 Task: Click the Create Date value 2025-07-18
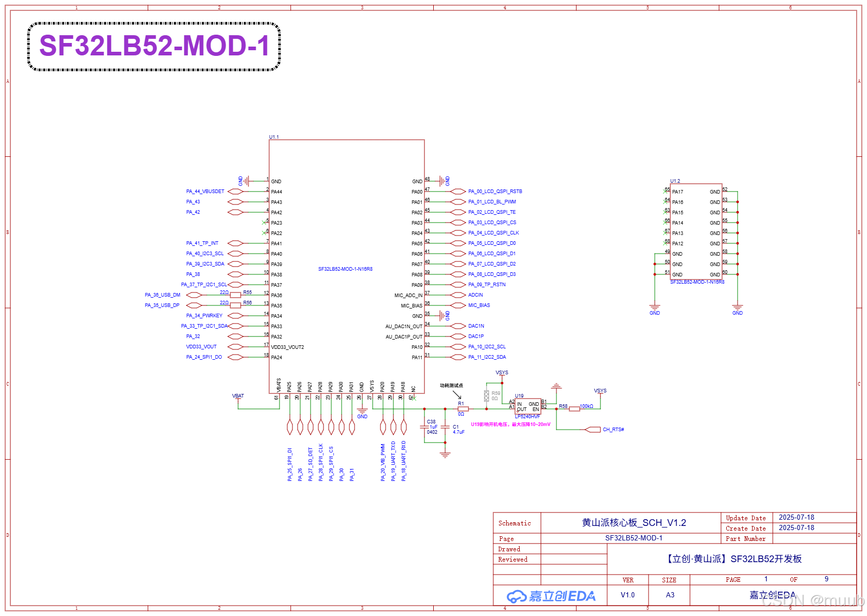tap(797, 528)
